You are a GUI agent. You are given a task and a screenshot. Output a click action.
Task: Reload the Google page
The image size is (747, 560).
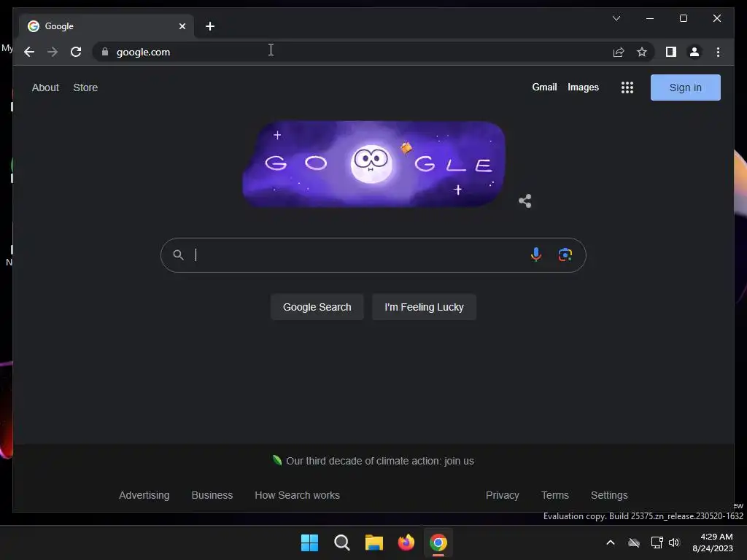76,52
